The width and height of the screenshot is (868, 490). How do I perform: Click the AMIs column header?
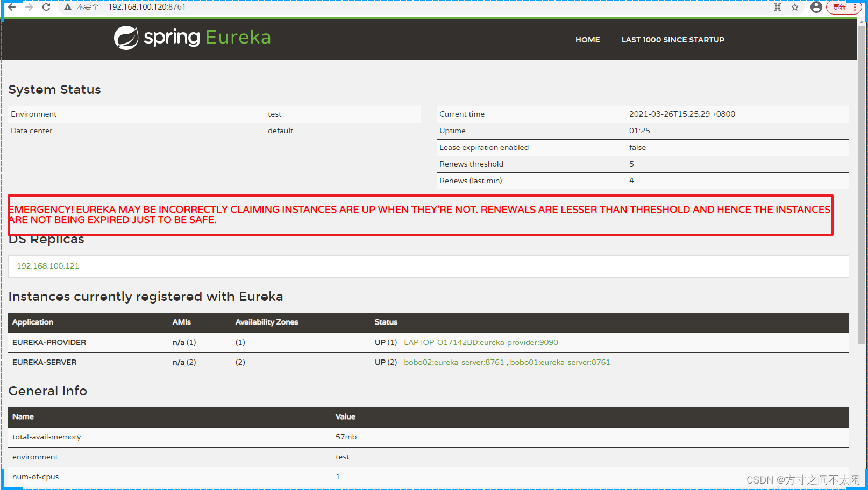(x=182, y=322)
